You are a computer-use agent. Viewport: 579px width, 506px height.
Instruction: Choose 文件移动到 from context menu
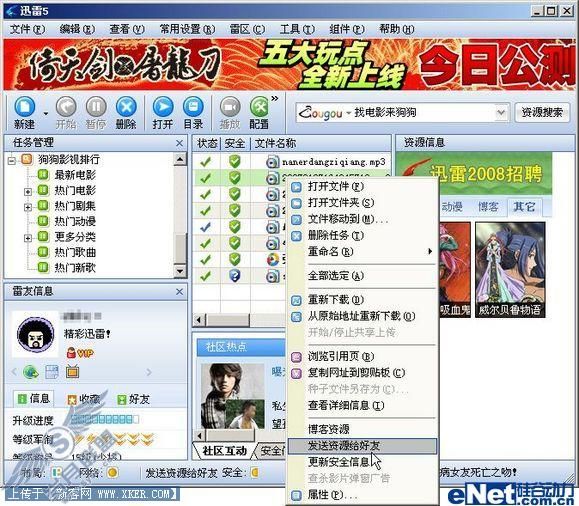click(363, 219)
